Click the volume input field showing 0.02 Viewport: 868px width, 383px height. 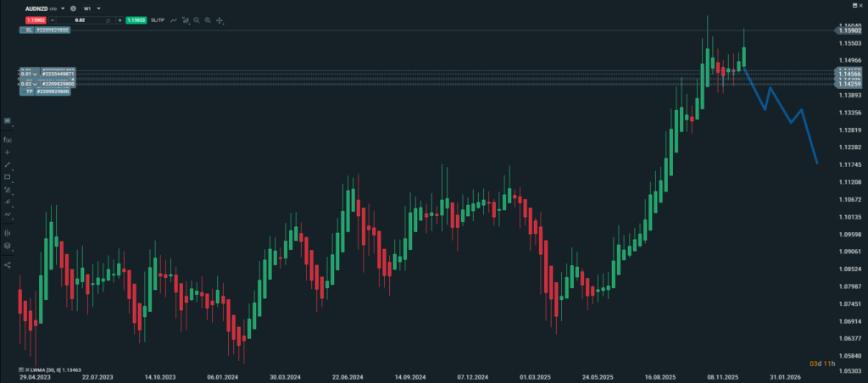coord(81,19)
